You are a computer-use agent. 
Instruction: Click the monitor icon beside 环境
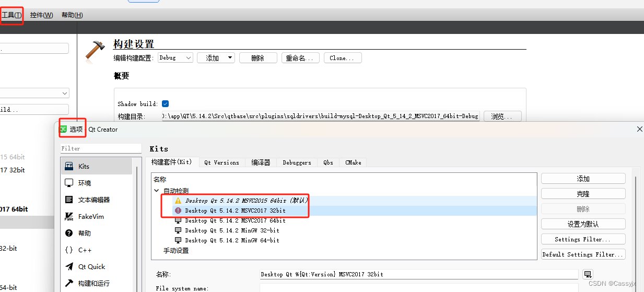69,183
